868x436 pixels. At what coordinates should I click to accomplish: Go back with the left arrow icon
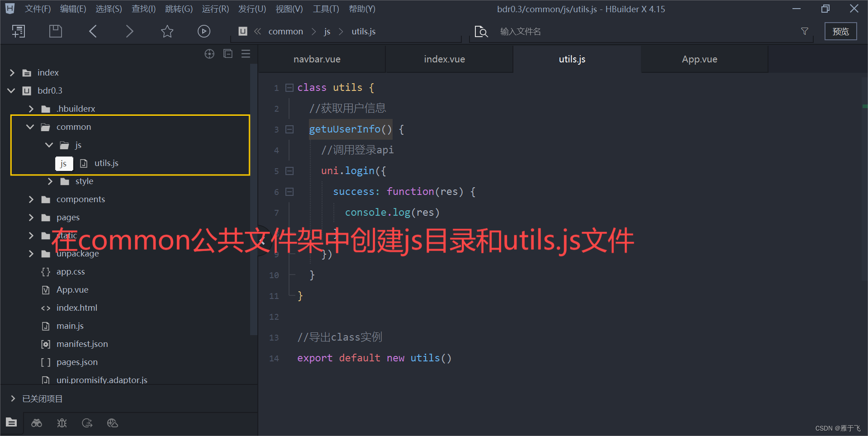[93, 31]
